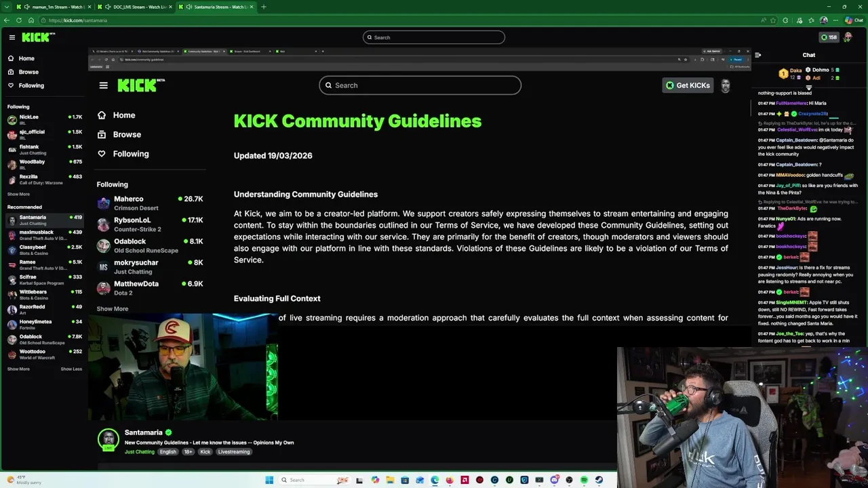Open Browse in outer Kick sidebar
Screen dimensions: 868x488
(x=23, y=72)
